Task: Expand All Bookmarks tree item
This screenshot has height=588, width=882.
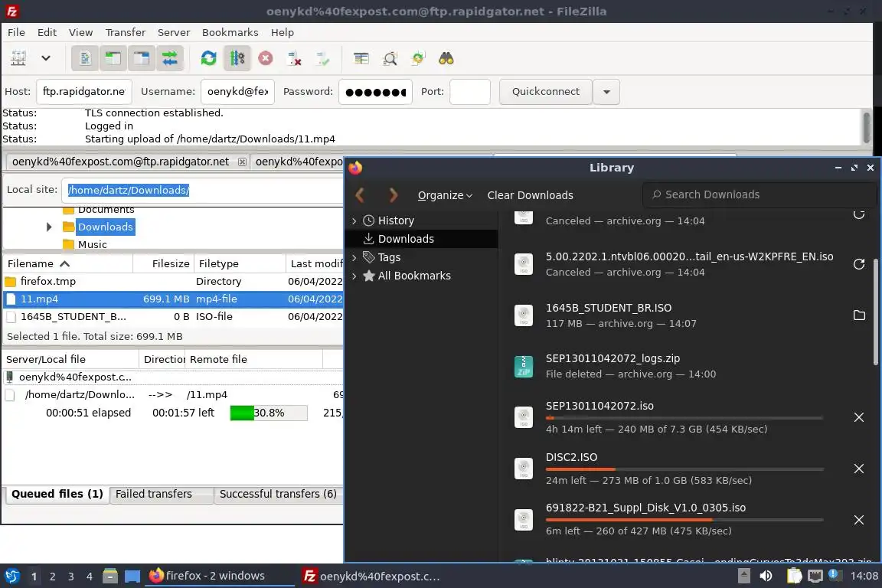Action: tap(354, 276)
